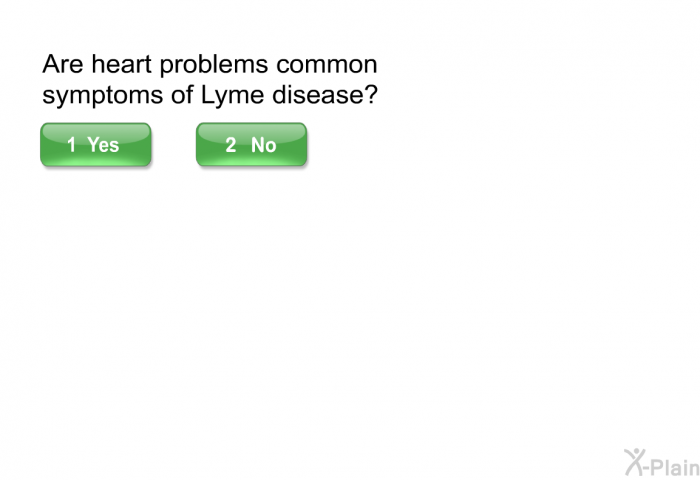Answer with the green Yes button

pyautogui.click(x=96, y=145)
